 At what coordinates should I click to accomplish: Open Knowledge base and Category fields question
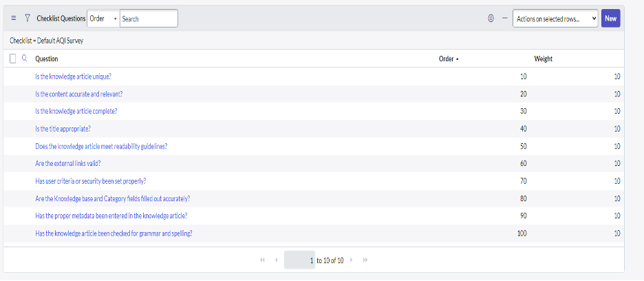pos(113,198)
